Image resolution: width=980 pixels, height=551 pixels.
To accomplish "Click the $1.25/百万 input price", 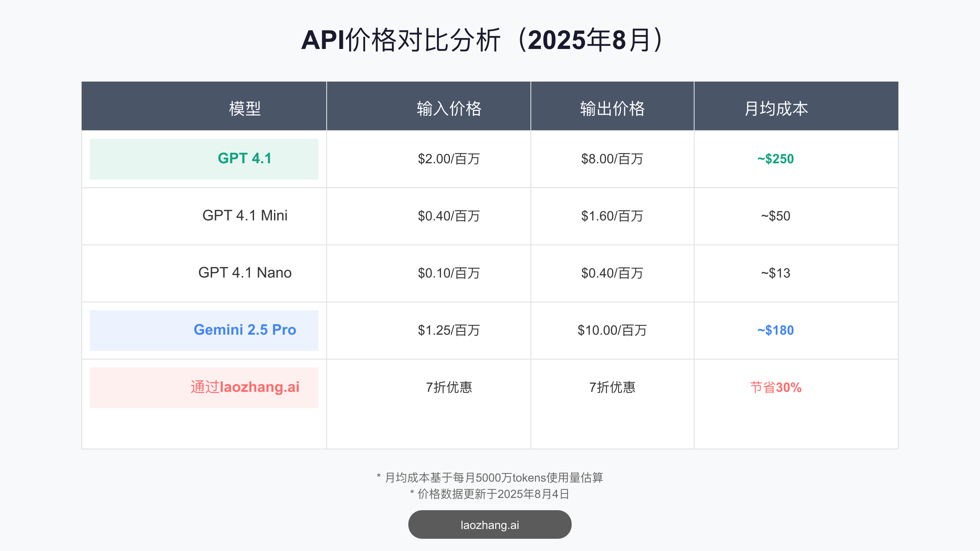I will [449, 330].
